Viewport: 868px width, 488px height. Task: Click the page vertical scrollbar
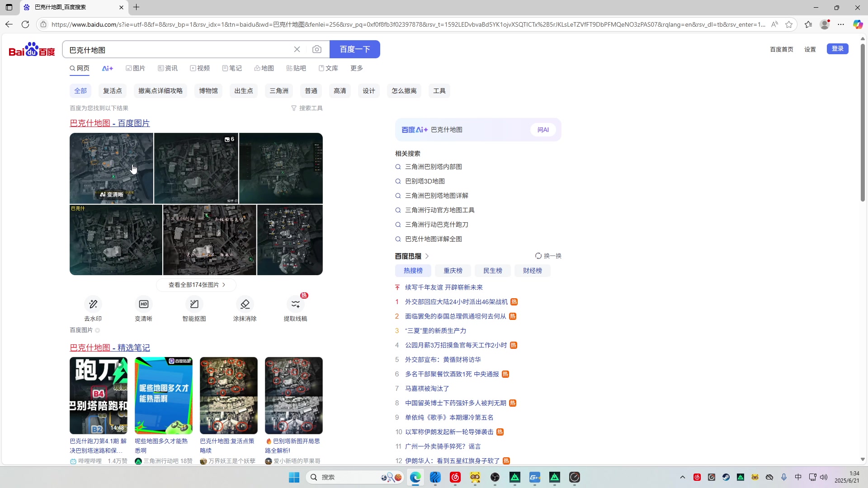coord(863,122)
